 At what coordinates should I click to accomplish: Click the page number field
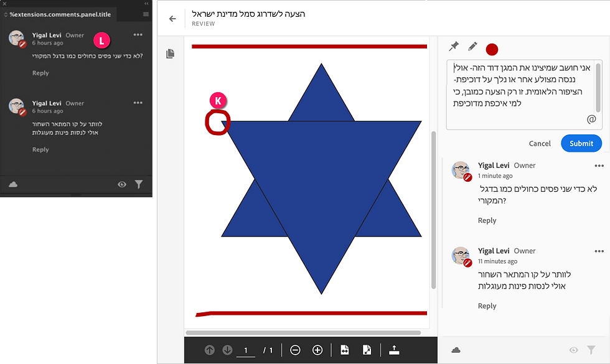click(245, 350)
